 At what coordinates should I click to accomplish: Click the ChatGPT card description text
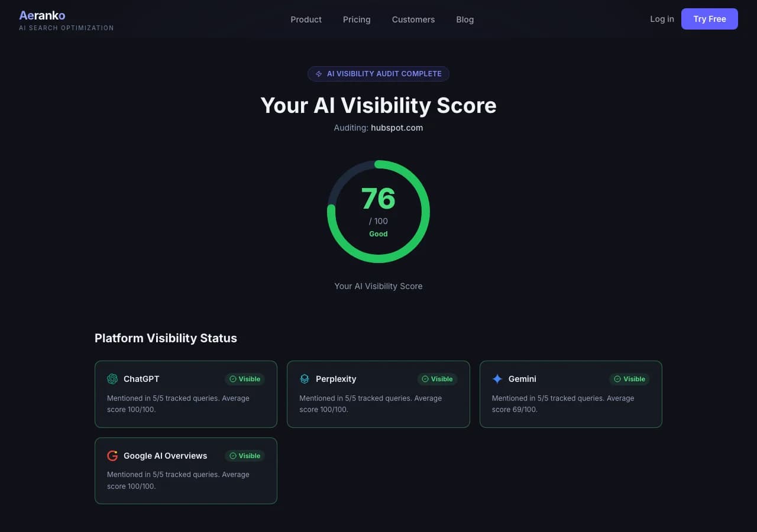178,404
